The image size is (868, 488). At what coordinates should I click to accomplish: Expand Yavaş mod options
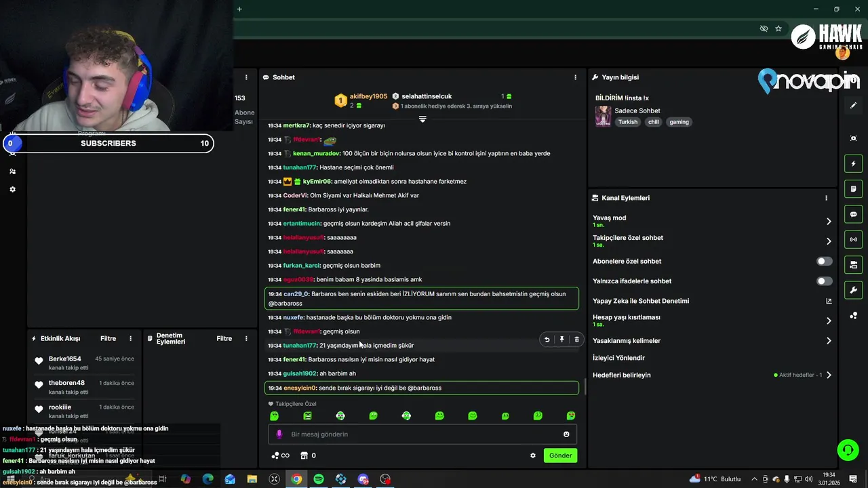click(829, 222)
